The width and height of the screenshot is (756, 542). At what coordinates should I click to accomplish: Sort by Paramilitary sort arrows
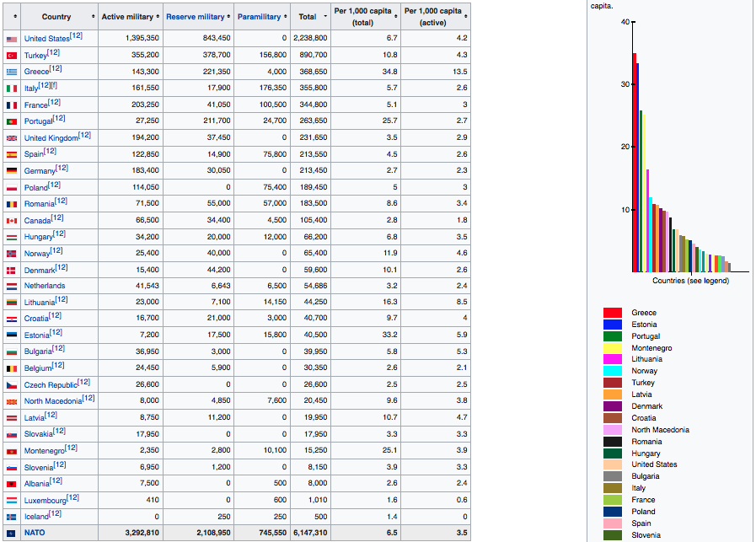click(x=286, y=16)
